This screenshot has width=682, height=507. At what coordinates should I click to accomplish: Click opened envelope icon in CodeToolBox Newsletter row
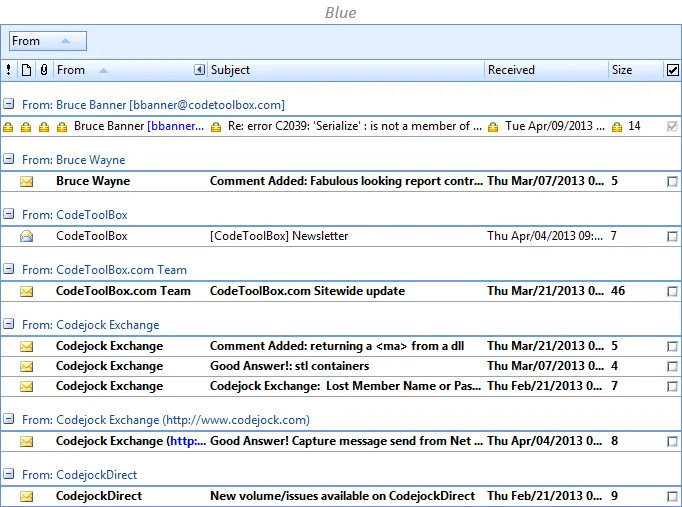(27, 236)
